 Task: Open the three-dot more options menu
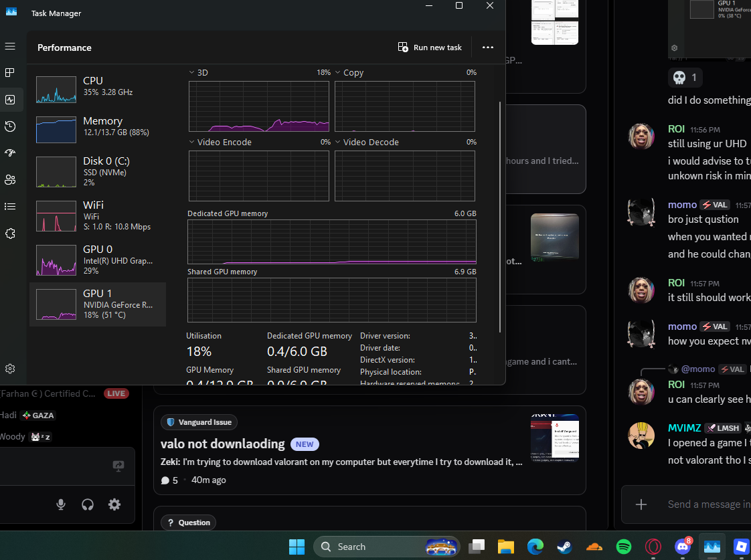[487, 48]
